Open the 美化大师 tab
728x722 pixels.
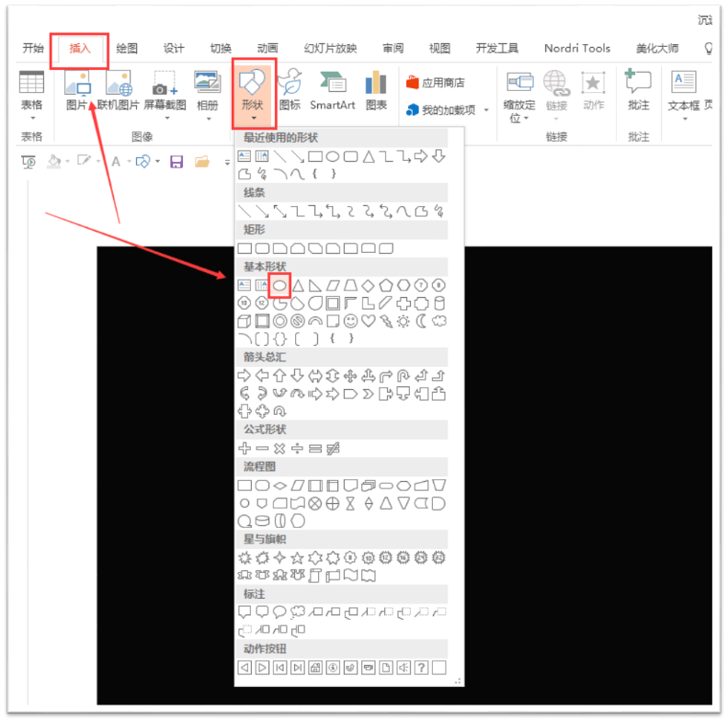point(657,49)
